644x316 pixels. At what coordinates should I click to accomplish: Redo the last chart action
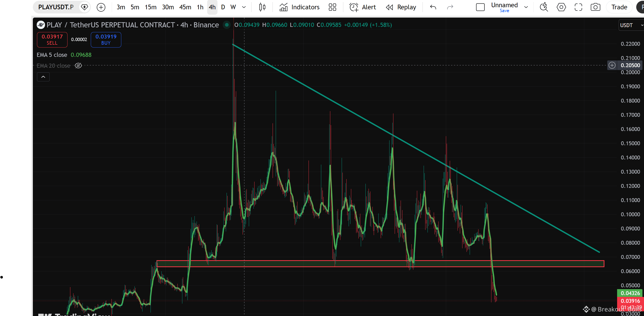(x=450, y=7)
